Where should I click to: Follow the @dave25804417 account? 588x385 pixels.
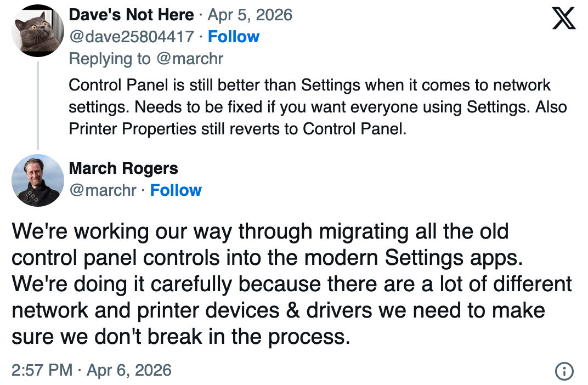pos(234,37)
